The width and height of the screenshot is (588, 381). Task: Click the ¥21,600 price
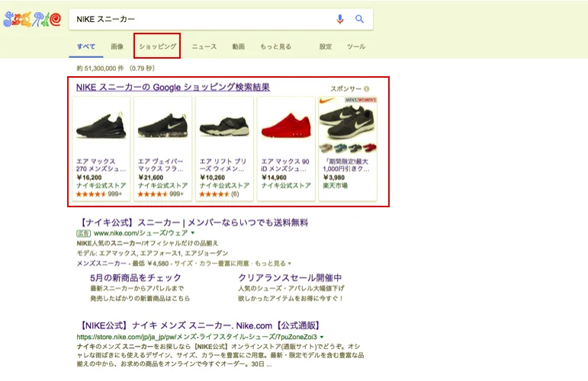(151, 178)
